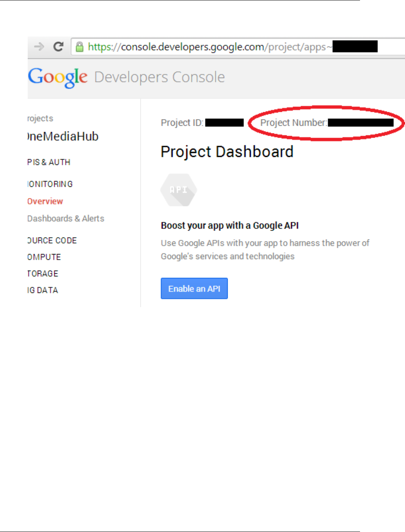Open Dashboards & Alerts

(66, 218)
